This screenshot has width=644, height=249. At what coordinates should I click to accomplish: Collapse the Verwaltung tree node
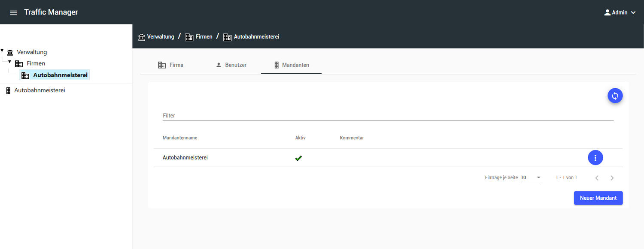pos(2,51)
